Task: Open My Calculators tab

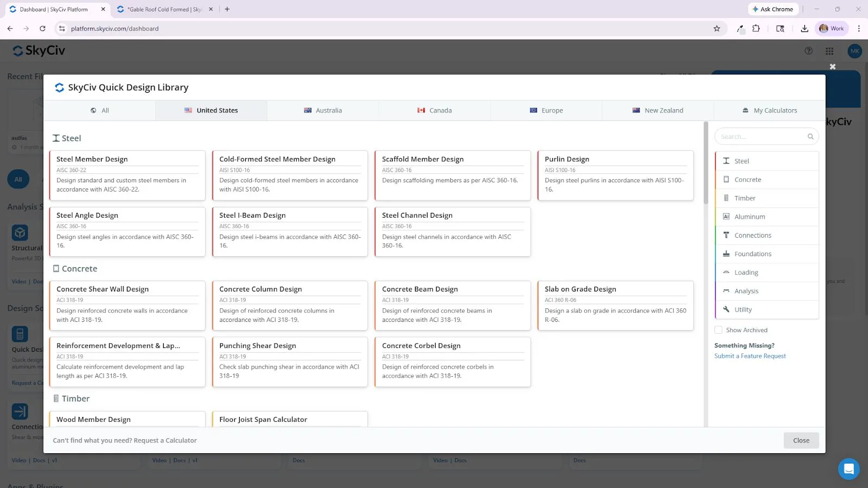Action: (770, 111)
